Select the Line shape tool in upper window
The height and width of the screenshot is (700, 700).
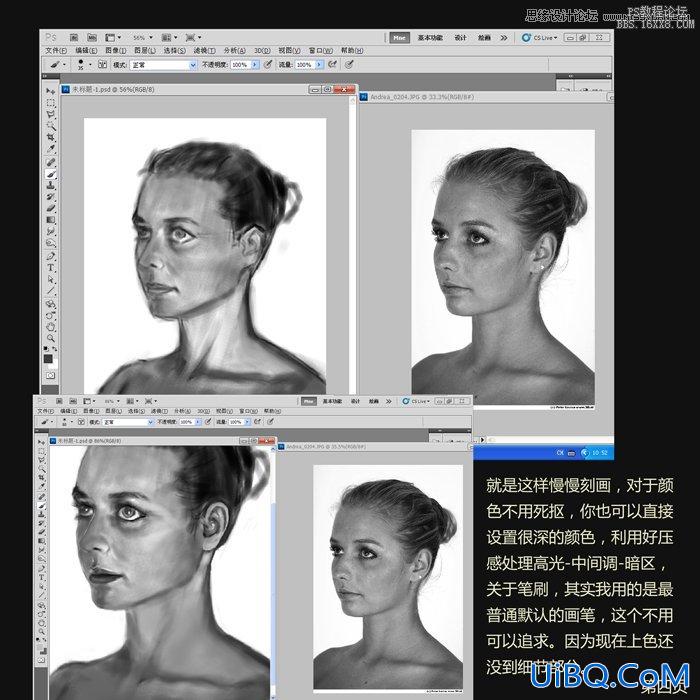pos(50,291)
